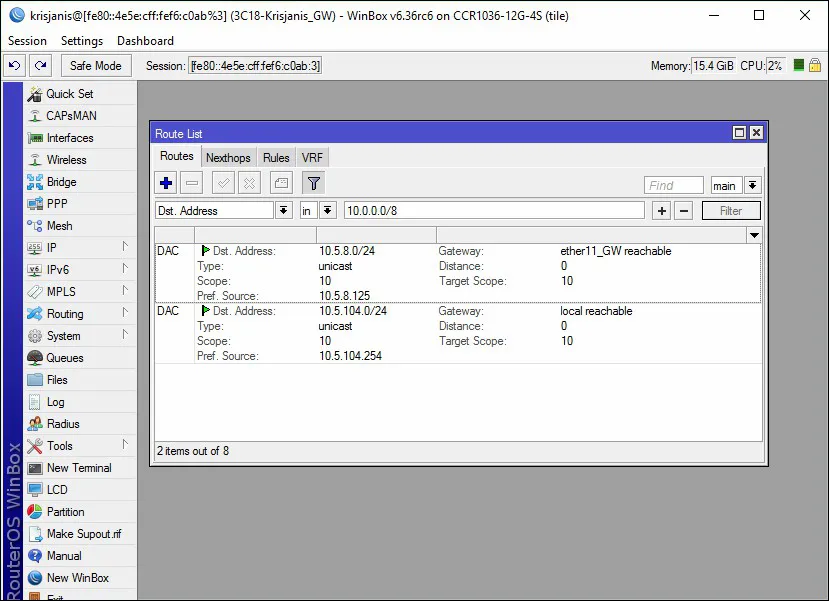The height and width of the screenshot is (601, 829).
Task: Open the Settings menu
Action: point(82,41)
